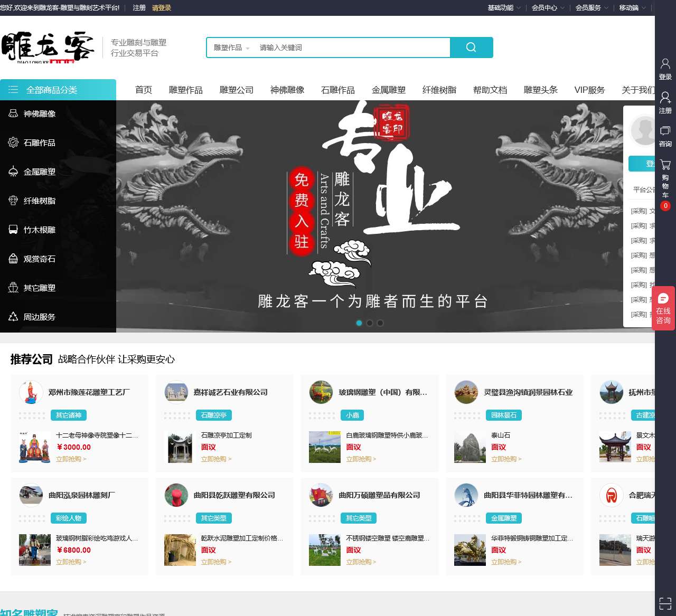Open 玻璃钢雕塑（中国）company avatar
The width and height of the screenshot is (676, 616).
[x=321, y=392]
